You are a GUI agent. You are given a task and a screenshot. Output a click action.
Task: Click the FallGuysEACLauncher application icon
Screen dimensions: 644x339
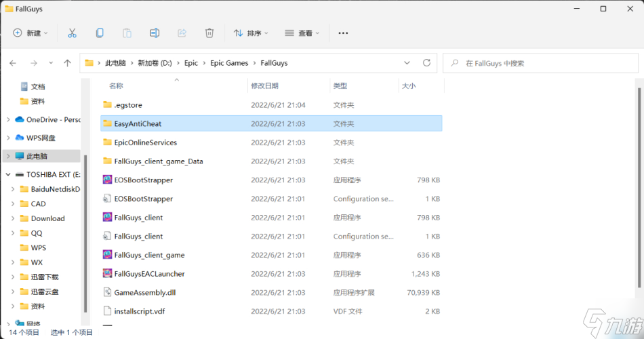click(107, 273)
